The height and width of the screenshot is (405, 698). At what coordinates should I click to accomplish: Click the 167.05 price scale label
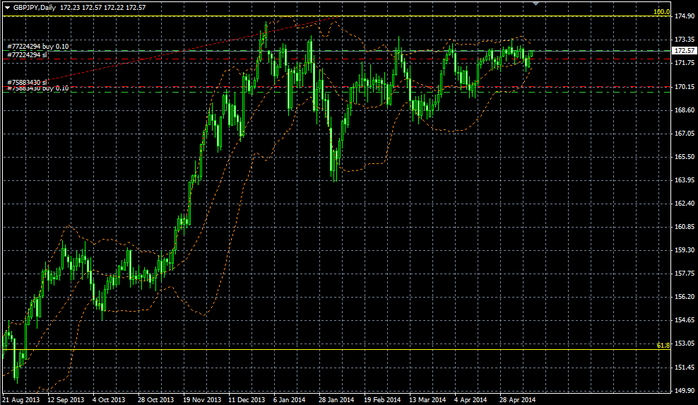tap(685, 134)
